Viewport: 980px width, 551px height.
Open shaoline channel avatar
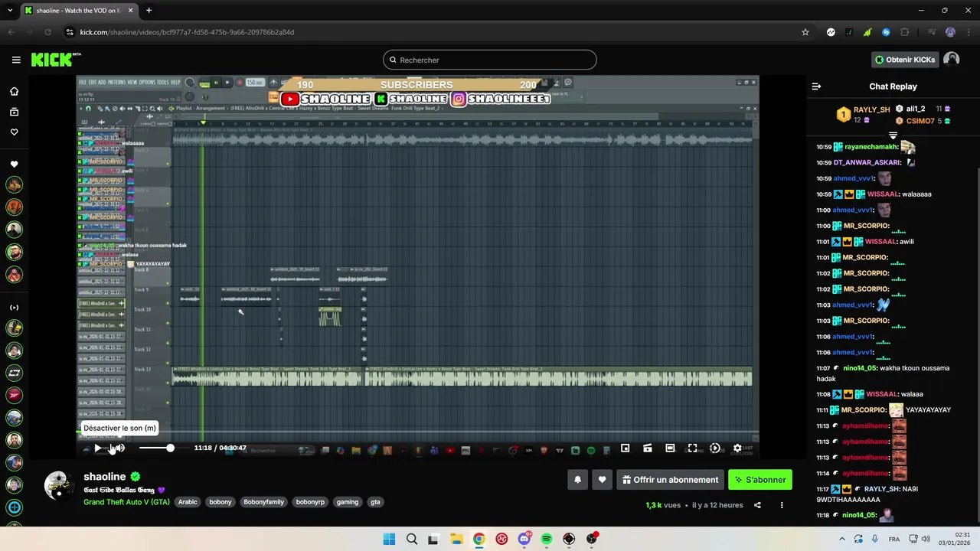point(59,485)
